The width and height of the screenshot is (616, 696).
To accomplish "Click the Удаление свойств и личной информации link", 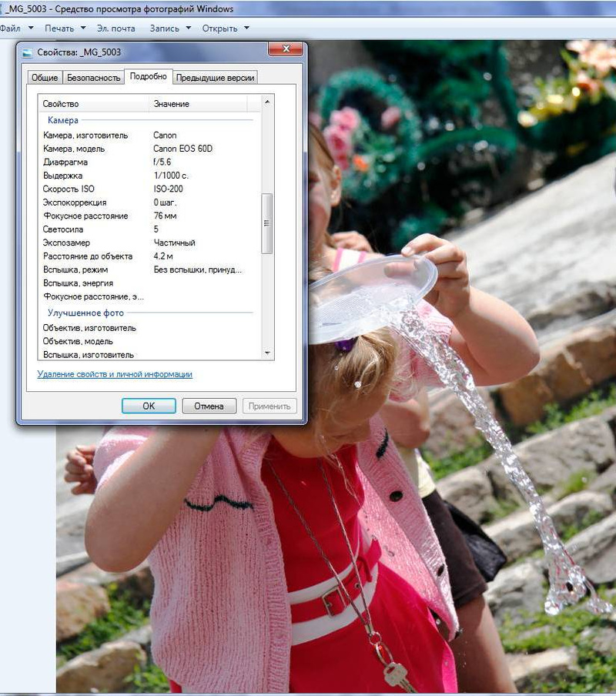I will point(115,374).
